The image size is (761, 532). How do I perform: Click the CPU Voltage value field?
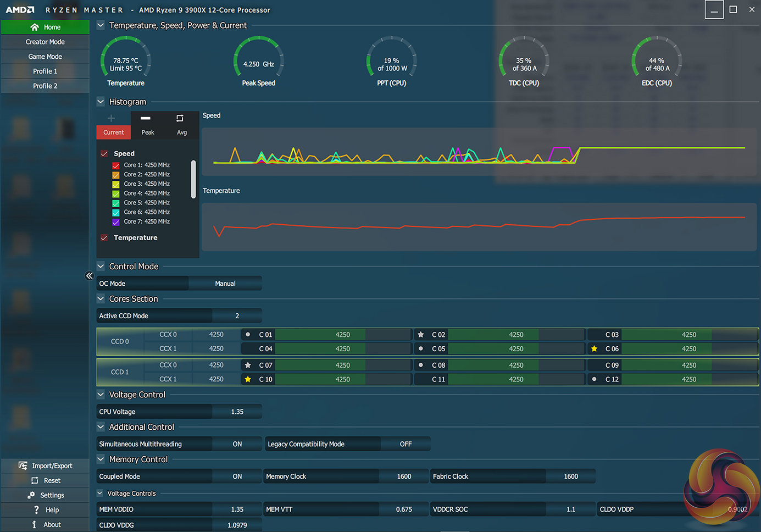pos(237,412)
